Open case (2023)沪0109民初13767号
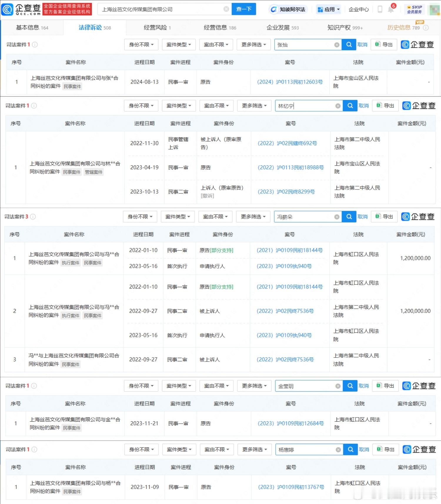 click(x=291, y=487)
